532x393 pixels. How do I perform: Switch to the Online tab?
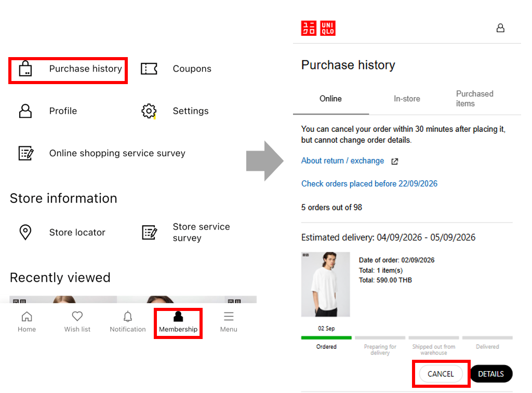[331, 99]
